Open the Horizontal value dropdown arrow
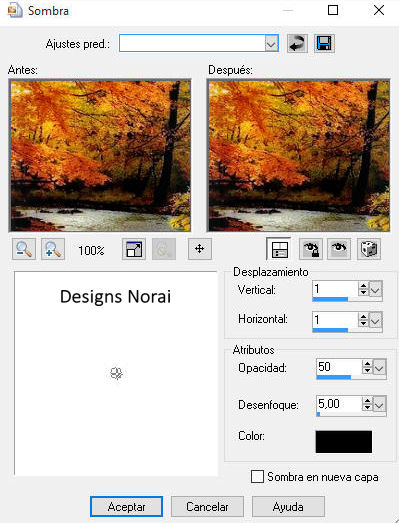Image resolution: width=399 pixels, height=523 pixels. click(375, 320)
